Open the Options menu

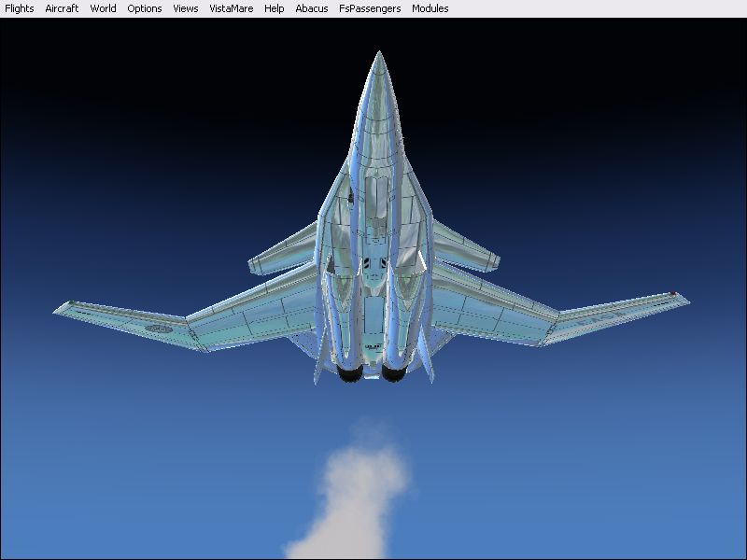145,8
